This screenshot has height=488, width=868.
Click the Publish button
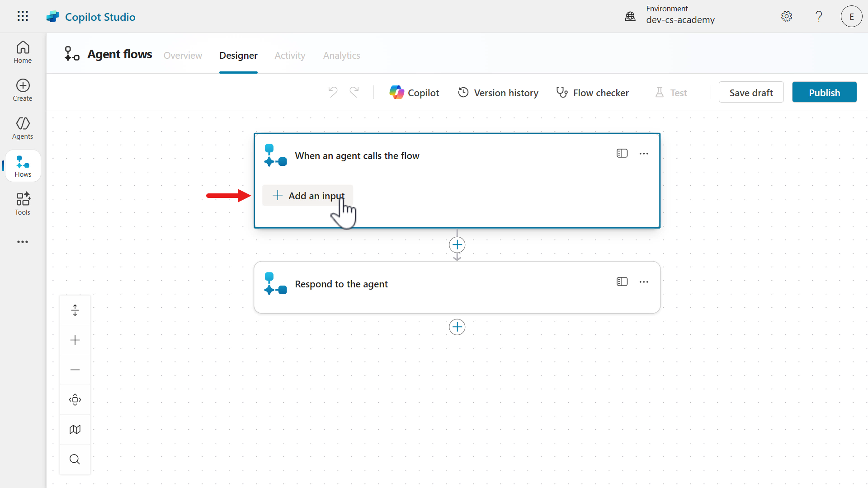point(824,93)
